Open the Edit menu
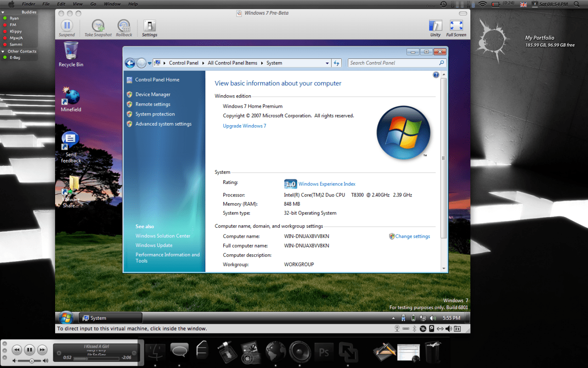Image resolution: width=588 pixels, height=368 pixels. pyautogui.click(x=61, y=4)
